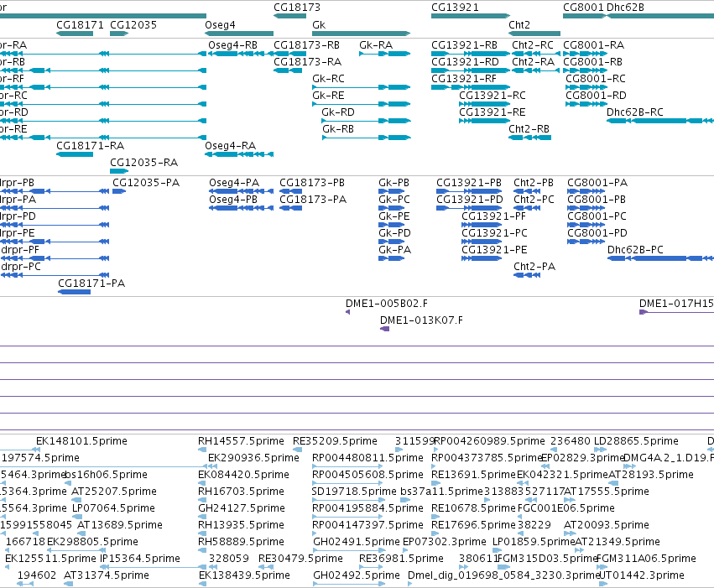714x588 pixels.
Task: Open feature DME1-013K07.F
Action: (421, 320)
